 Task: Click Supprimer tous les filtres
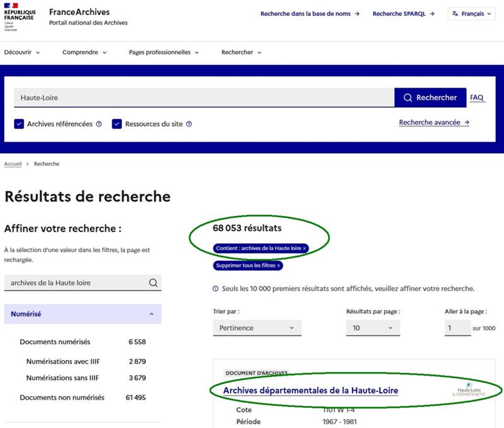click(248, 265)
